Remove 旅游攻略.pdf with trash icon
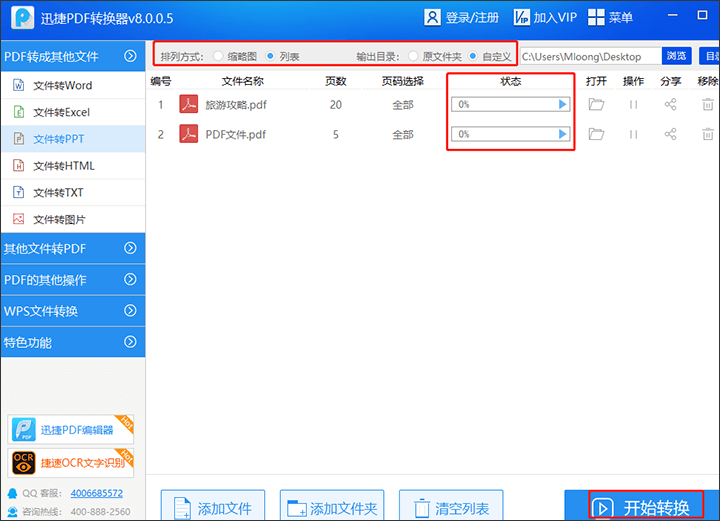Image resolution: width=720 pixels, height=521 pixels. 708,104
